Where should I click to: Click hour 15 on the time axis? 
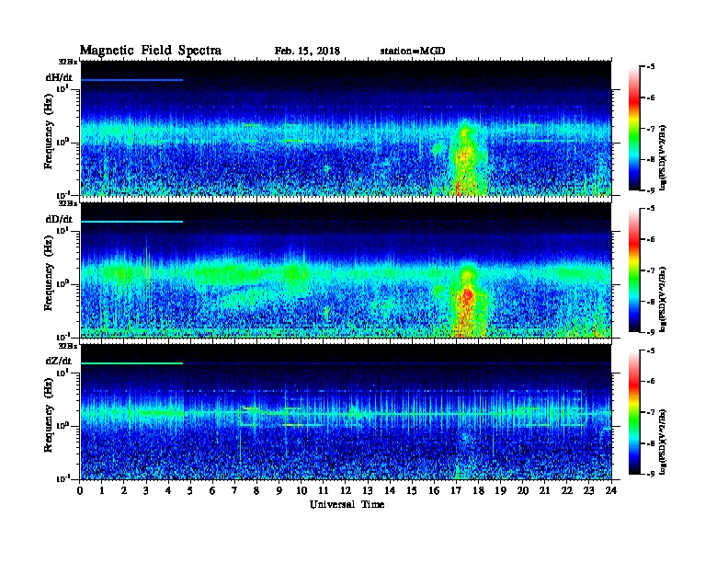(412, 491)
